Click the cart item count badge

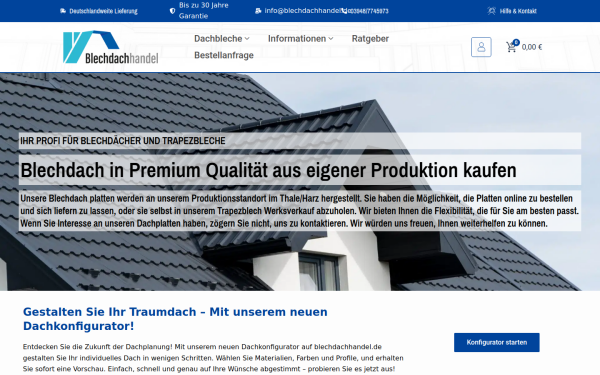(516, 42)
